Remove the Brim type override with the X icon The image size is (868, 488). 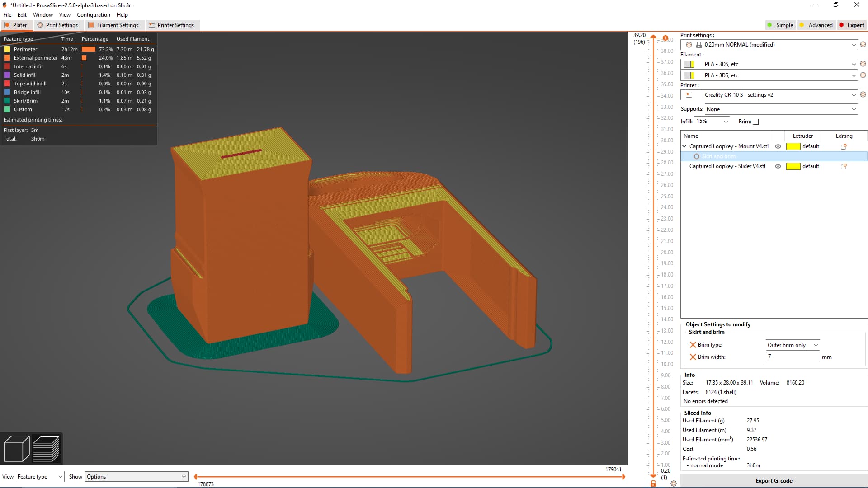[693, 345]
